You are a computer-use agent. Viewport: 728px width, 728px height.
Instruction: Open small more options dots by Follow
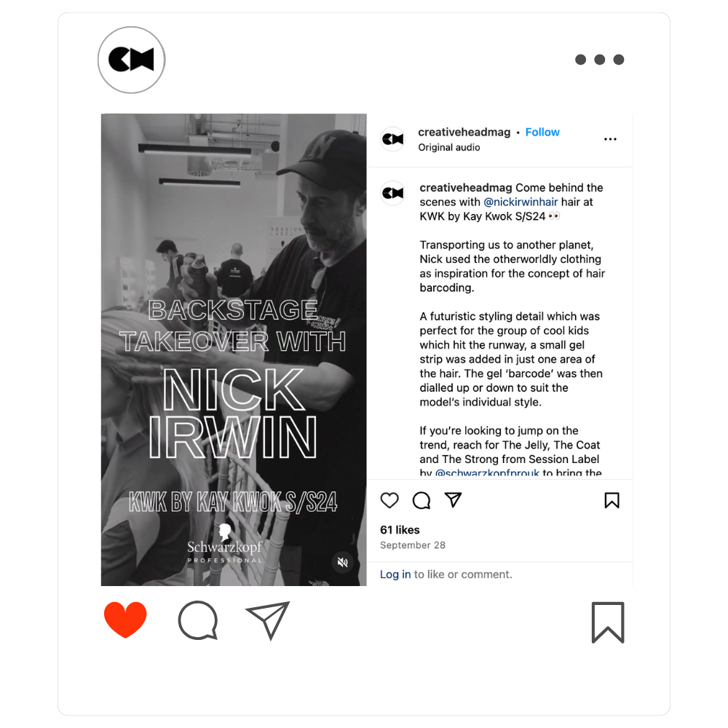click(610, 139)
